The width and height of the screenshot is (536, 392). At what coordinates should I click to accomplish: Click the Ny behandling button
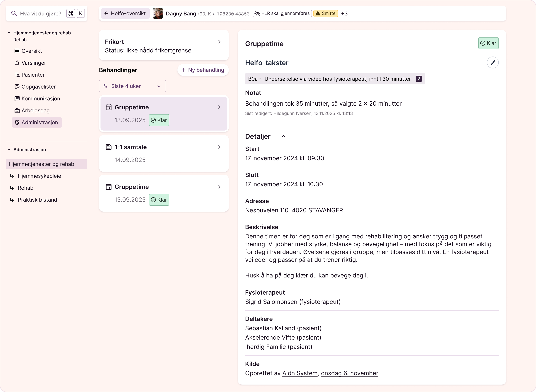pyautogui.click(x=203, y=70)
